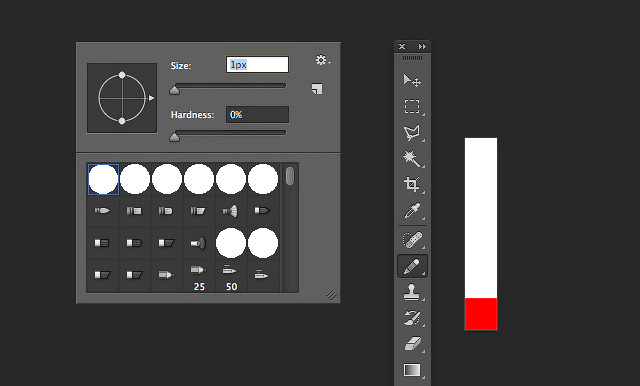
Task: Activate the Magic Wand tool
Action: pos(411,159)
